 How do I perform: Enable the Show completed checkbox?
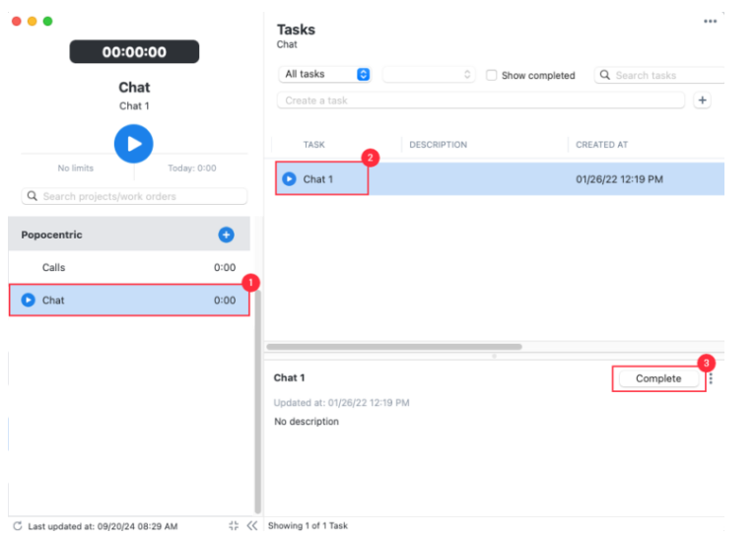(x=492, y=75)
